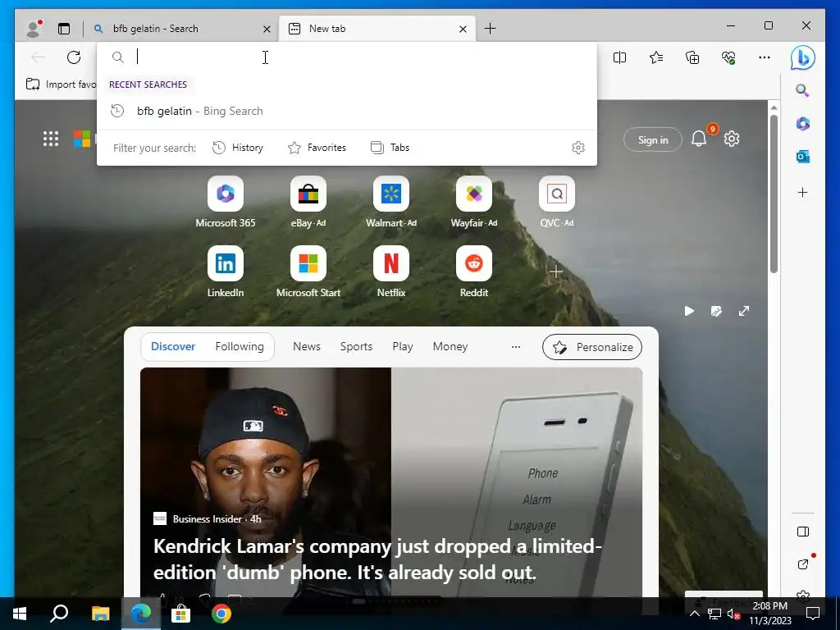
Task: Click the muted volume tray icon
Action: tap(733, 614)
